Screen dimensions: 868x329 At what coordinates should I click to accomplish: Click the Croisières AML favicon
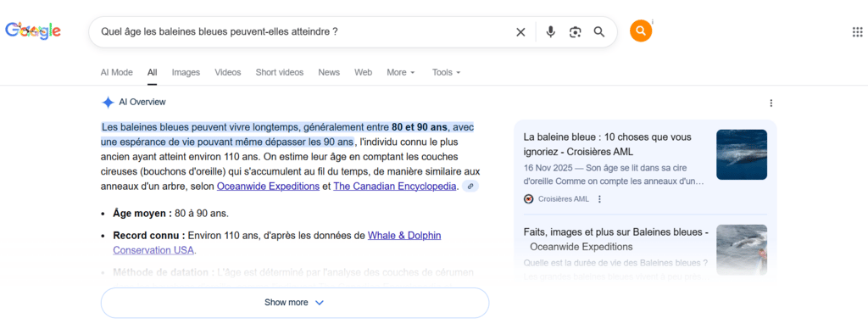pyautogui.click(x=528, y=198)
